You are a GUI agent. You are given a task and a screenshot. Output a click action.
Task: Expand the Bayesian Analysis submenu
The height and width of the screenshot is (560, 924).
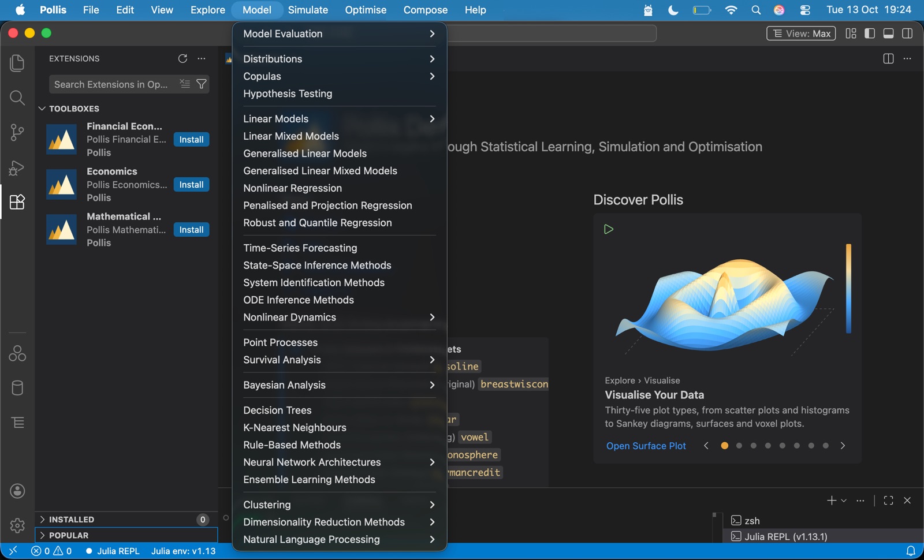(340, 385)
